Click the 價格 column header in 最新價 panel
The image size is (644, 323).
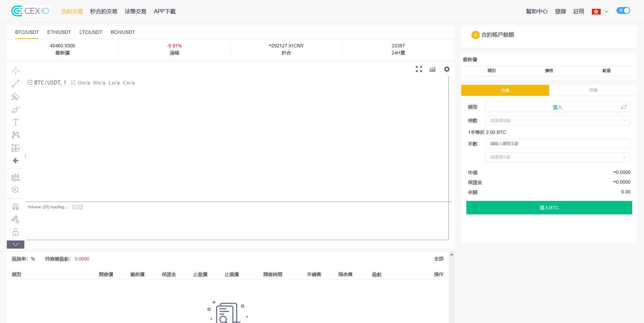[x=549, y=71]
